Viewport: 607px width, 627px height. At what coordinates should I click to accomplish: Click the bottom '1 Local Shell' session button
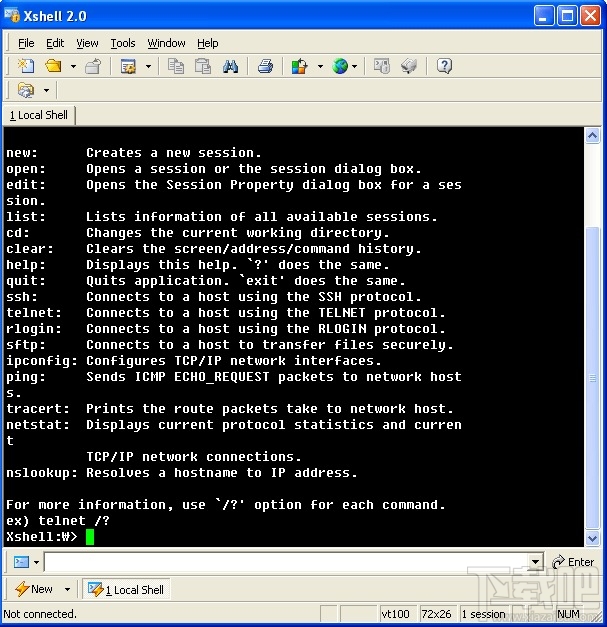pos(126,589)
